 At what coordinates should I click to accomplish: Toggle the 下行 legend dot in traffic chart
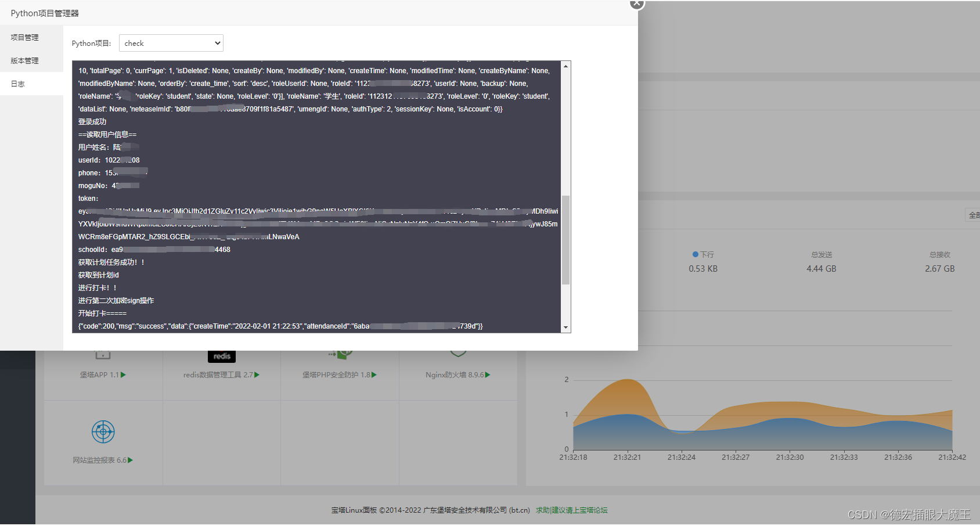695,254
